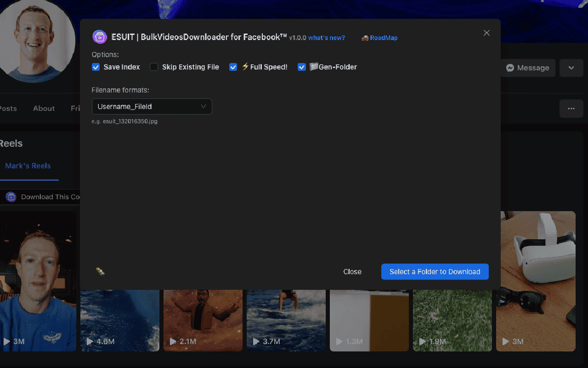
Task: Close the dialog with the X icon
Action: tap(486, 33)
